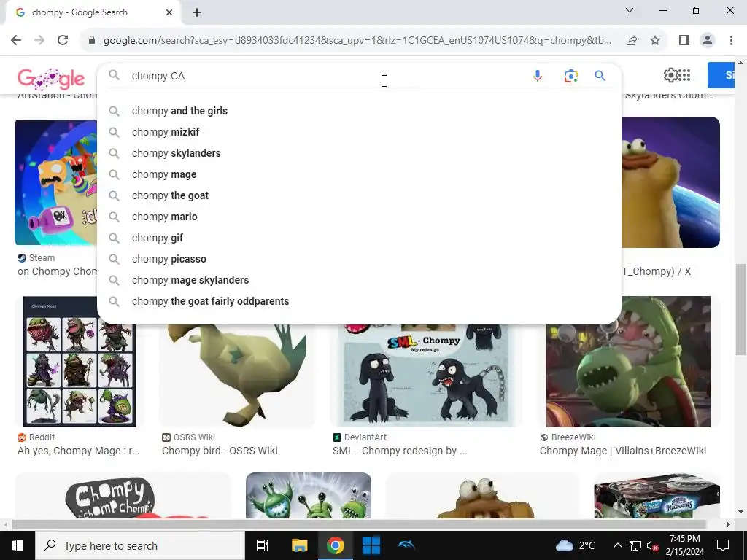The width and height of the screenshot is (747, 560).
Task: Open Chompy bird - OSRS Wiki link
Action: pyautogui.click(x=220, y=451)
